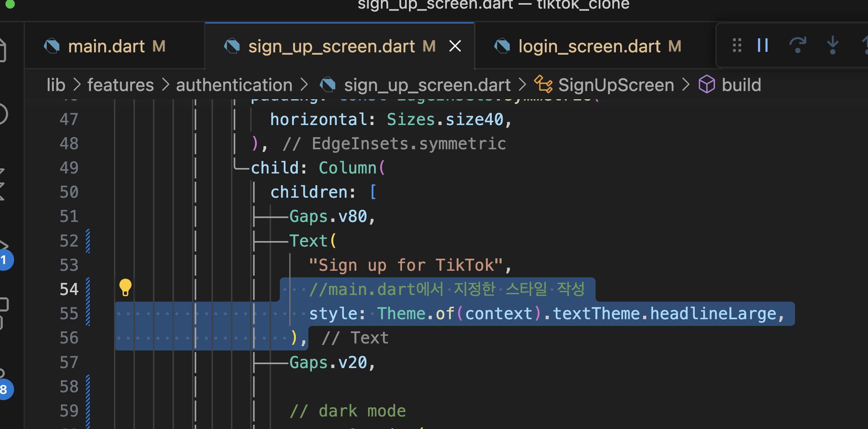The height and width of the screenshot is (429, 868).
Task: Click headlineLarge in the style line
Action: click(x=713, y=314)
